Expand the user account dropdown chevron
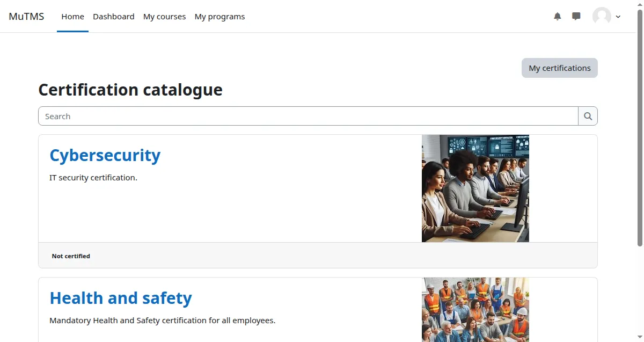The width and height of the screenshot is (644, 342). [618, 17]
